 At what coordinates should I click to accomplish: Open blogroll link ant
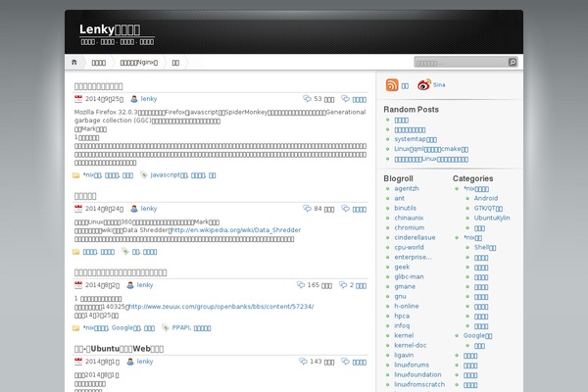(400, 198)
